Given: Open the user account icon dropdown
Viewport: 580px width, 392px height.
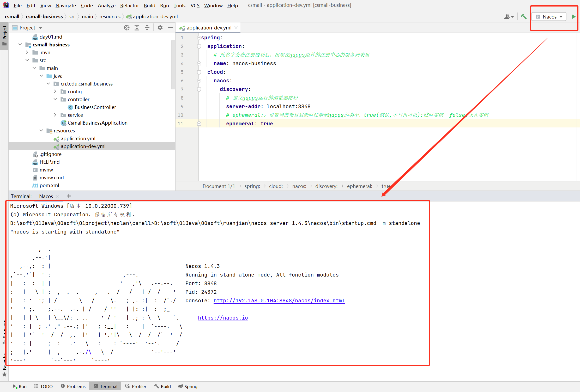Looking at the screenshot, I should (x=509, y=17).
